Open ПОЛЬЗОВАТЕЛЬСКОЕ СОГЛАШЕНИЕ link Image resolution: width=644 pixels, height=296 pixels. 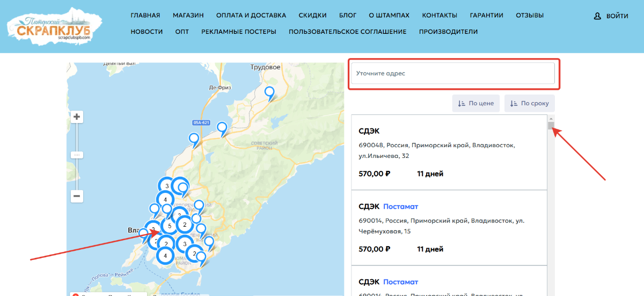click(x=348, y=32)
